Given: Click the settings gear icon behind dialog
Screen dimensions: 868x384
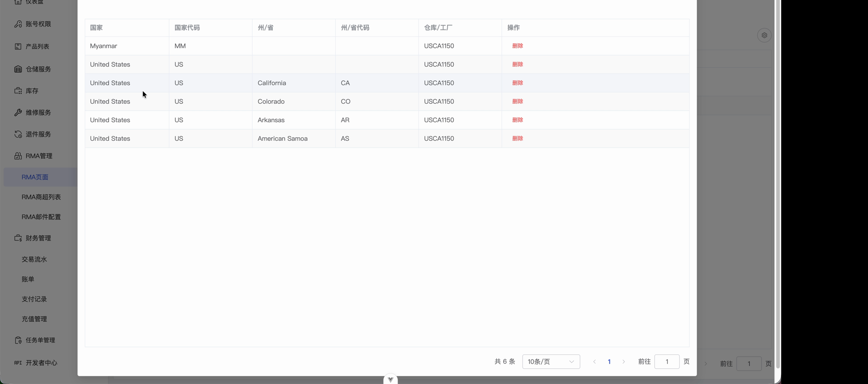Looking at the screenshot, I should [x=764, y=35].
